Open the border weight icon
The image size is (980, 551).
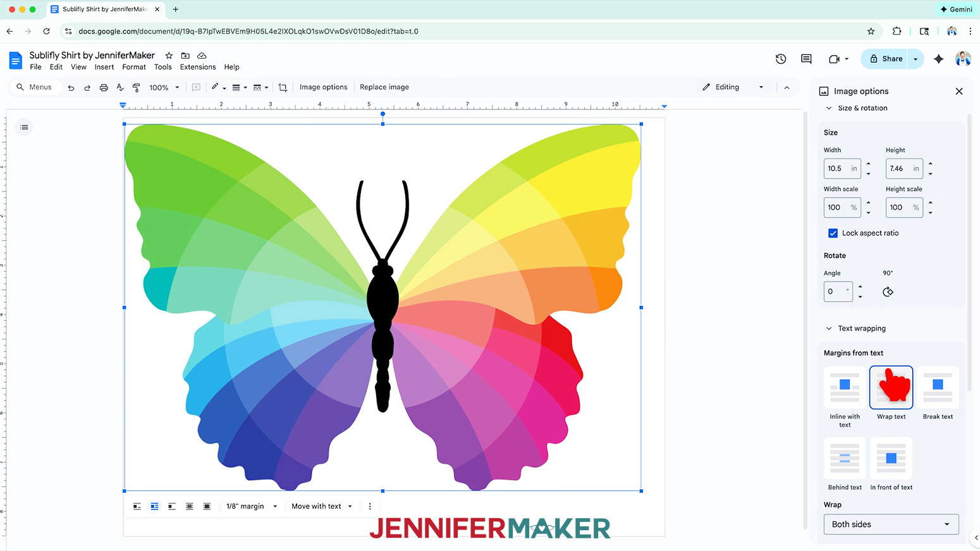(x=236, y=87)
